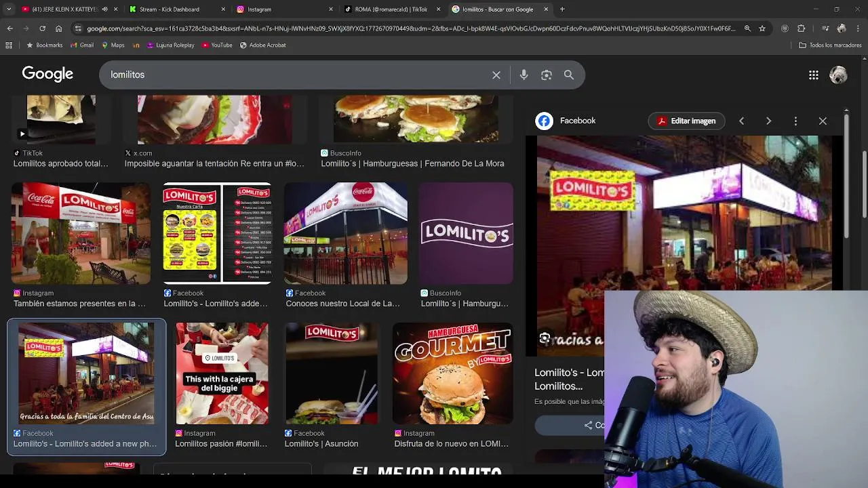Reload the current page
The height and width of the screenshot is (488, 868).
(42, 28)
